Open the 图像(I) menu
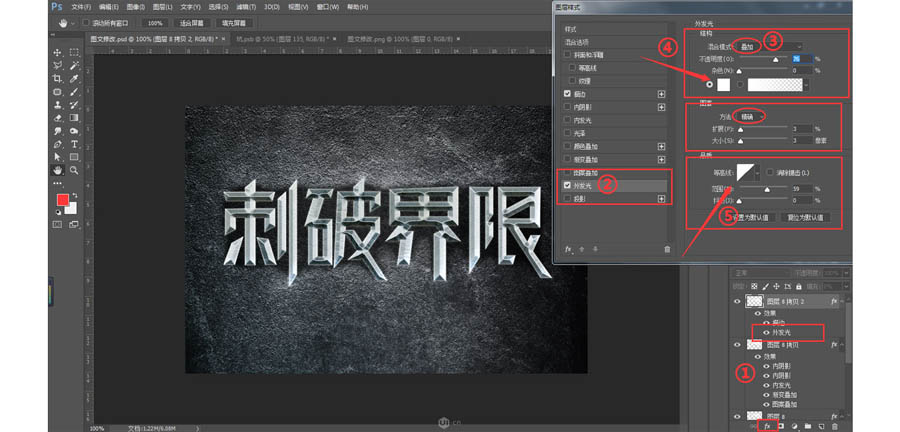This screenshot has width=900, height=432. click(136, 7)
